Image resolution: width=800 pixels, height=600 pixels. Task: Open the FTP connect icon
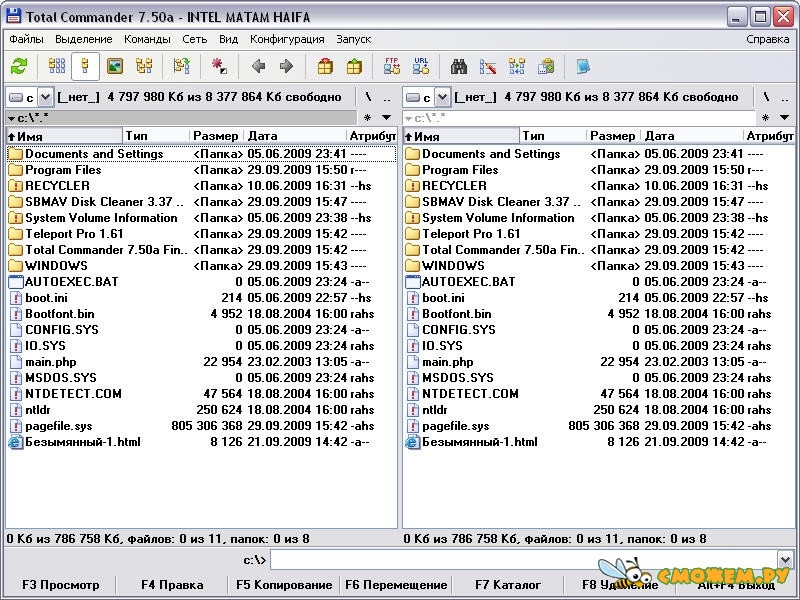[x=392, y=66]
